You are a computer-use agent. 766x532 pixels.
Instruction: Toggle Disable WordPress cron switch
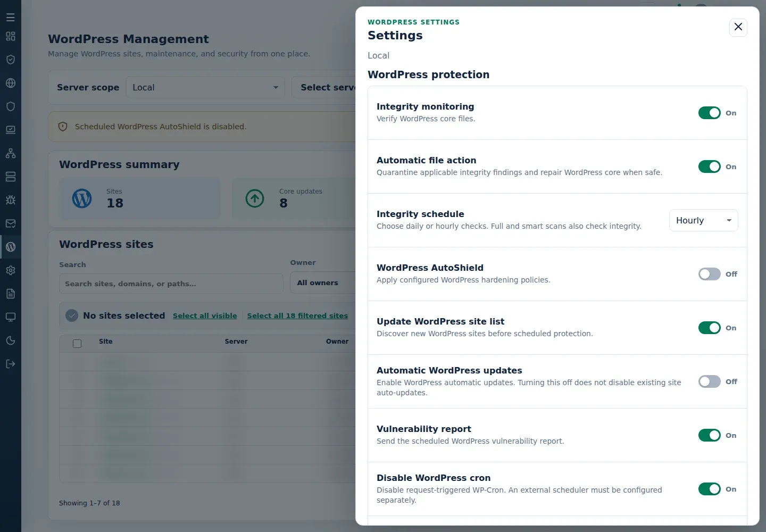click(x=710, y=489)
